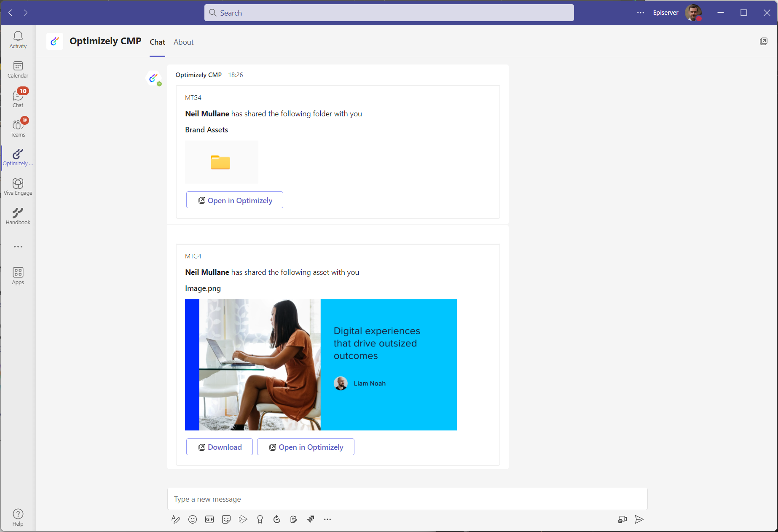Open the Jira Cloud messaging extension

[x=311, y=519]
